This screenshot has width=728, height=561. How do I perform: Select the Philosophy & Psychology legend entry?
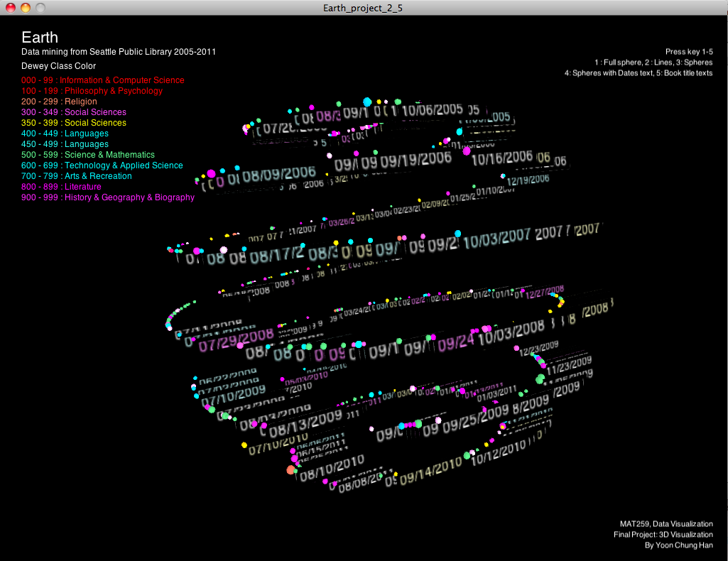[92, 91]
